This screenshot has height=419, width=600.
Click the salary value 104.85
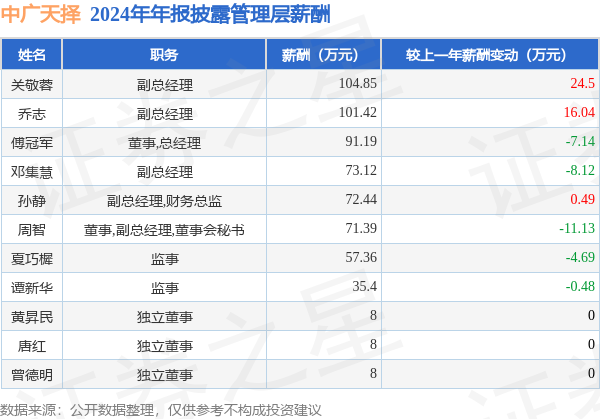[358, 83]
